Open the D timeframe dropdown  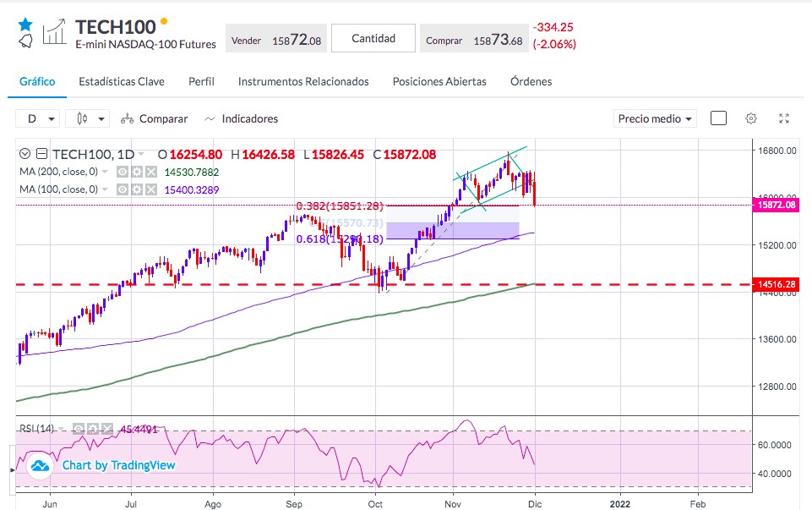point(37,118)
